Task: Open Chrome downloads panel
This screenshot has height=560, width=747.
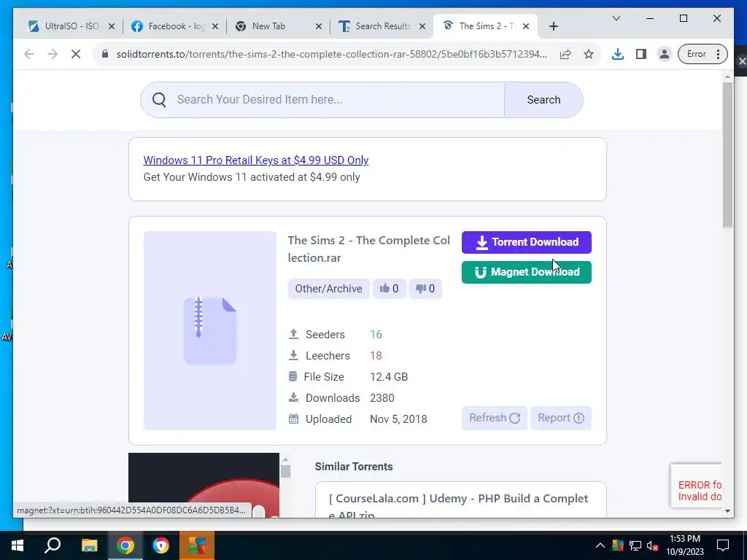Action: 618,54
